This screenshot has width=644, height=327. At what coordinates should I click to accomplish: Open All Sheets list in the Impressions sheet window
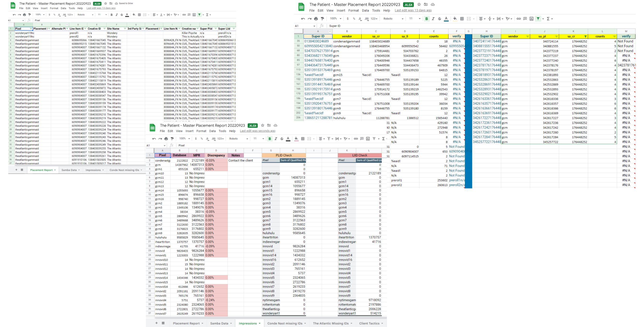[x=163, y=323]
